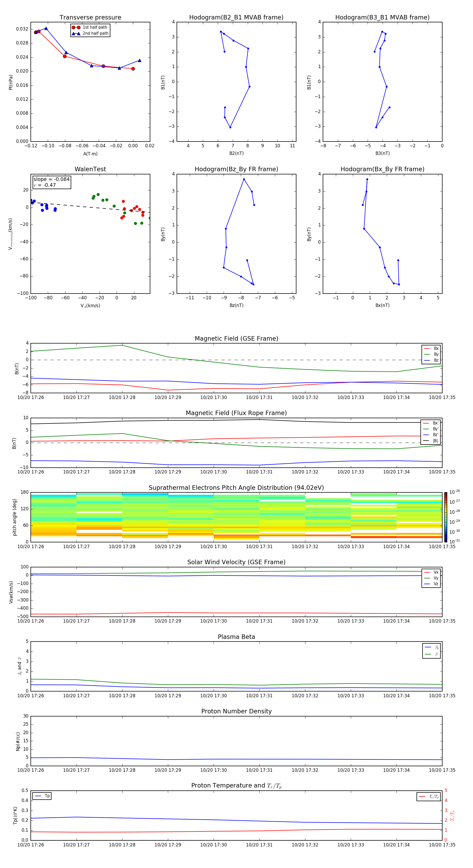The image size is (473, 868).
Task: Click the "B3(nT)" x-axis label
Action: click(382, 153)
